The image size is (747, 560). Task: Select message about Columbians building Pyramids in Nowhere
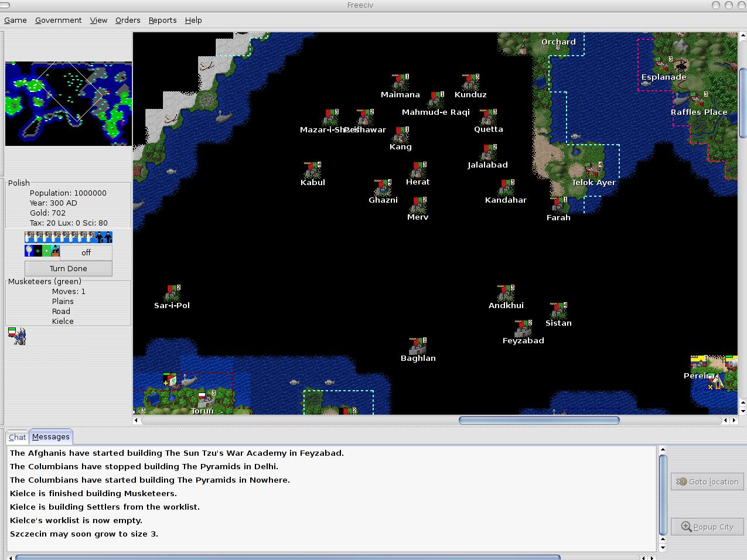(x=150, y=480)
